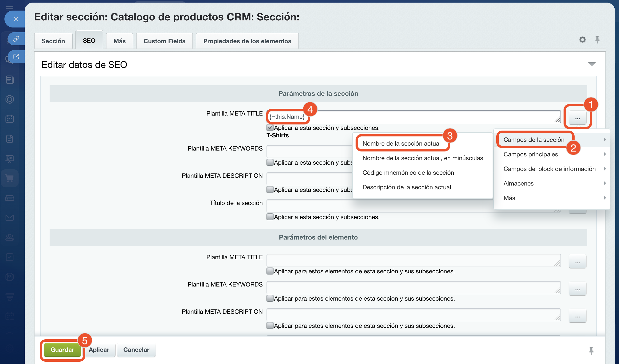Open the calendar icon in sidebar

tap(10, 119)
